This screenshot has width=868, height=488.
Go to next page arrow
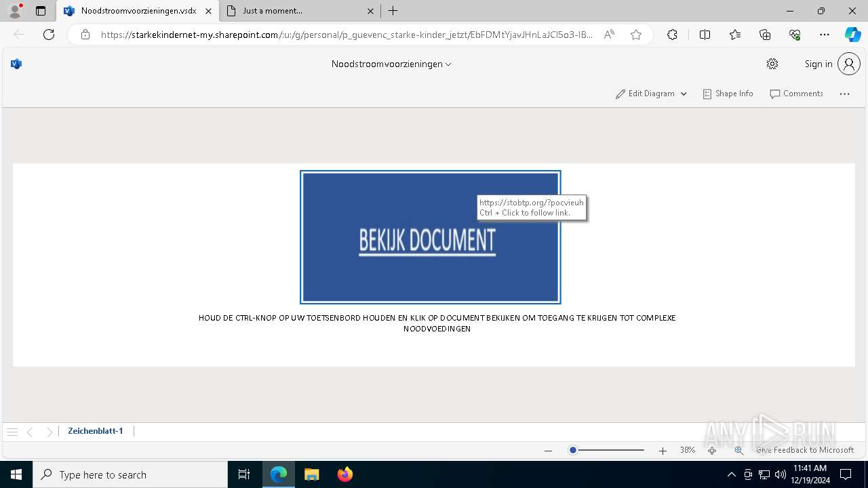tap(49, 432)
